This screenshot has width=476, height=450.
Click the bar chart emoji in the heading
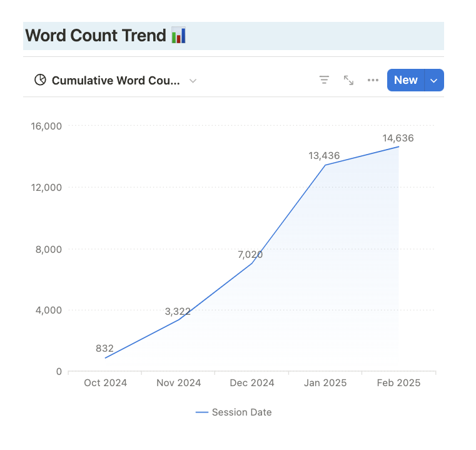point(178,35)
